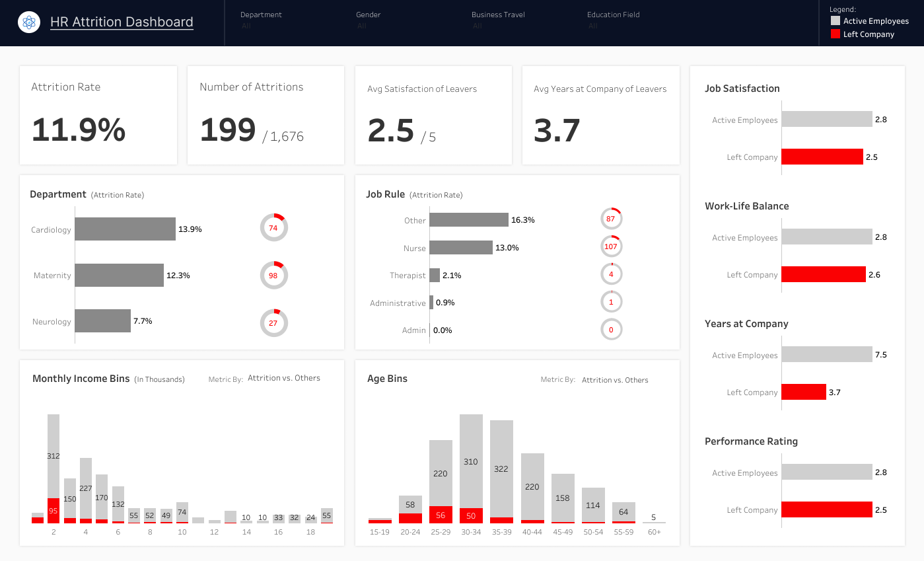Click the 30-34 gray bar labeled 310
924x561 pixels.
click(471, 461)
